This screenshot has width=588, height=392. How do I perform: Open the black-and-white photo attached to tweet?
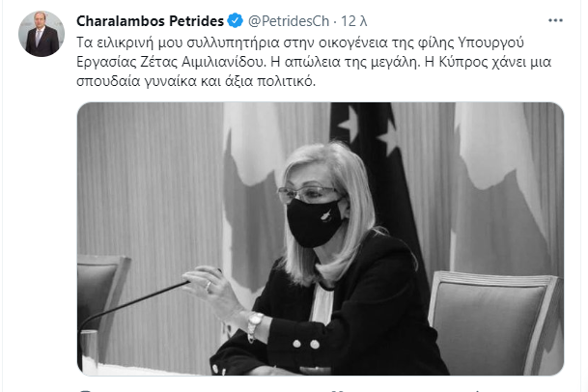[321, 238]
